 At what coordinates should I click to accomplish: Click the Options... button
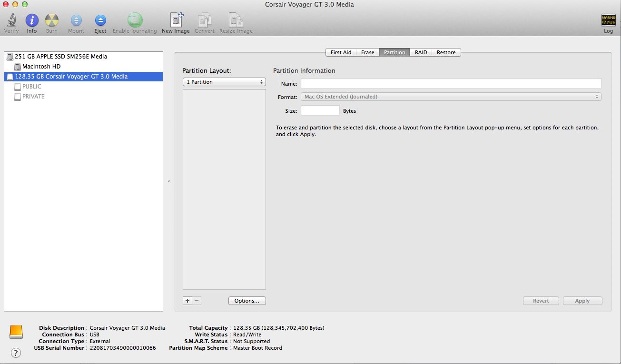(247, 301)
